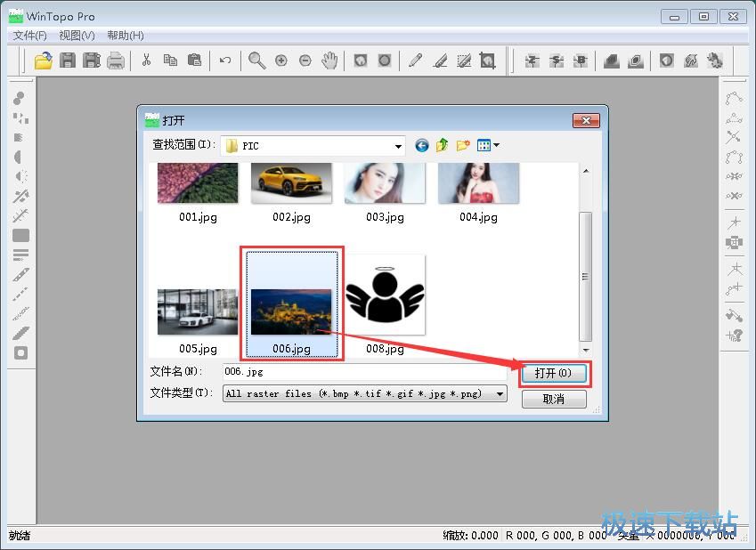Go up one folder level in dialog
The image size is (756, 550).
[x=443, y=145]
